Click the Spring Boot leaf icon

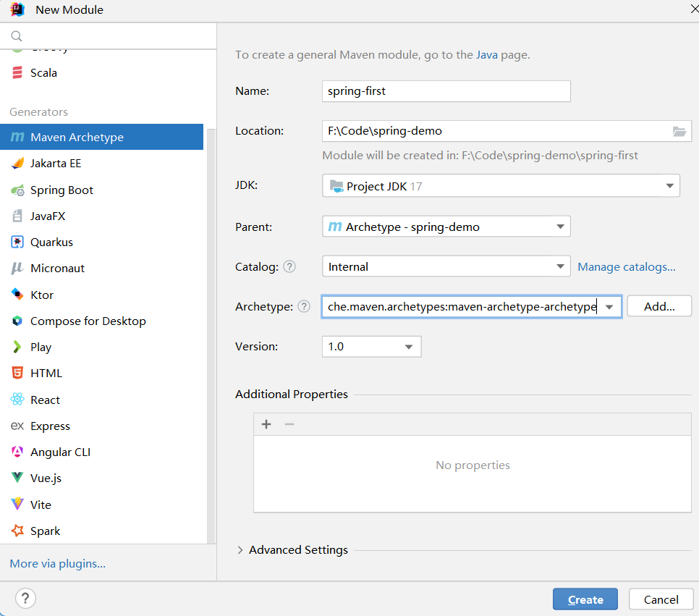point(17,190)
